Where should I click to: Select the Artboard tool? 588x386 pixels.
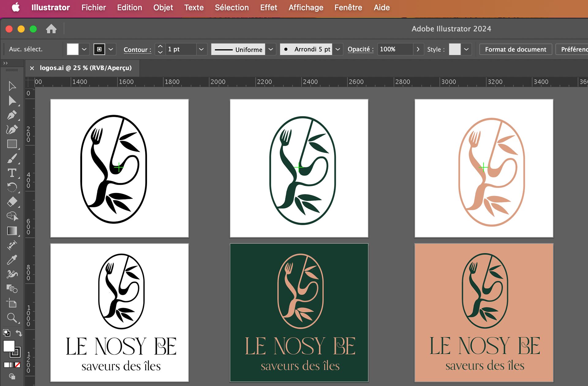tap(12, 303)
